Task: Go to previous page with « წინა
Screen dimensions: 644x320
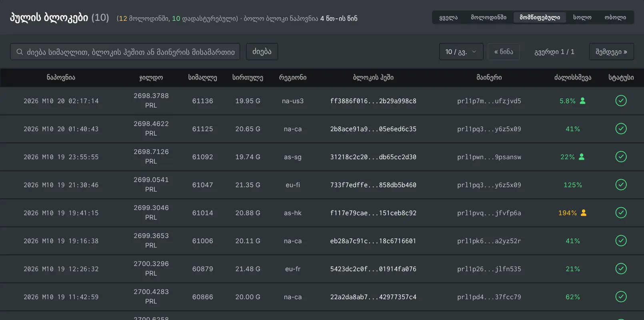Action: coord(504,52)
